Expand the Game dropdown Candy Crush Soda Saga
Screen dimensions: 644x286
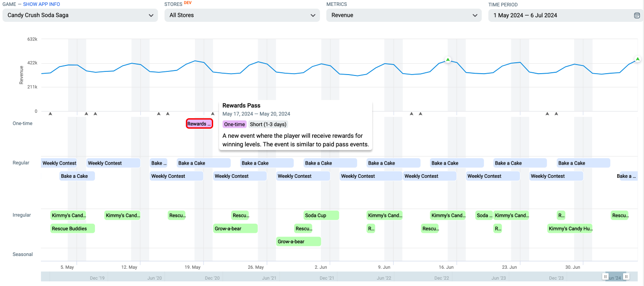coord(80,15)
